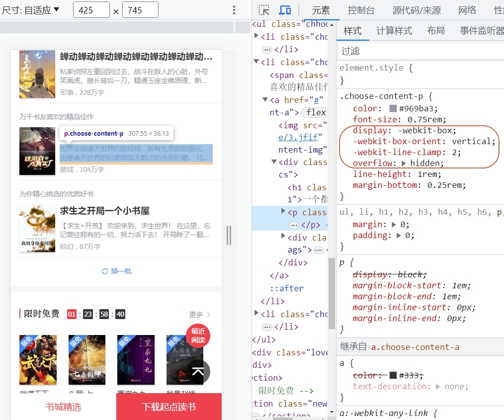Open the 蝉动 book cover thumbnail
The height and width of the screenshot is (420, 504).
click(37, 74)
